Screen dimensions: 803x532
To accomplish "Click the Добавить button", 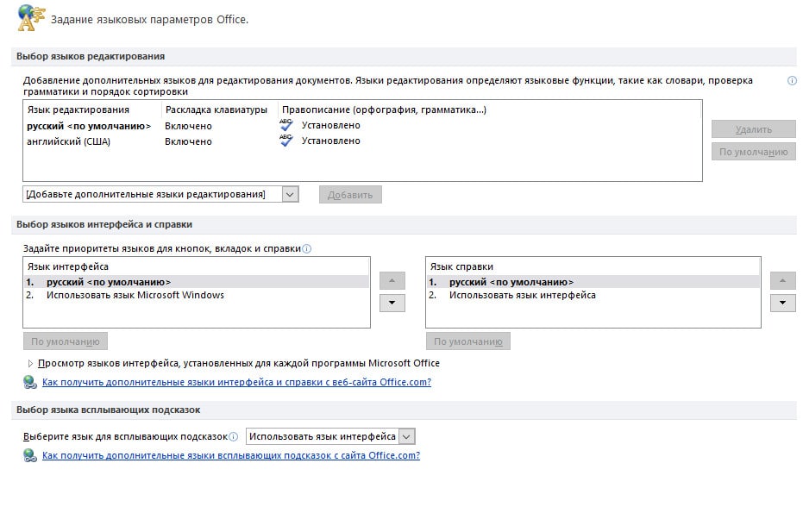I will point(350,195).
